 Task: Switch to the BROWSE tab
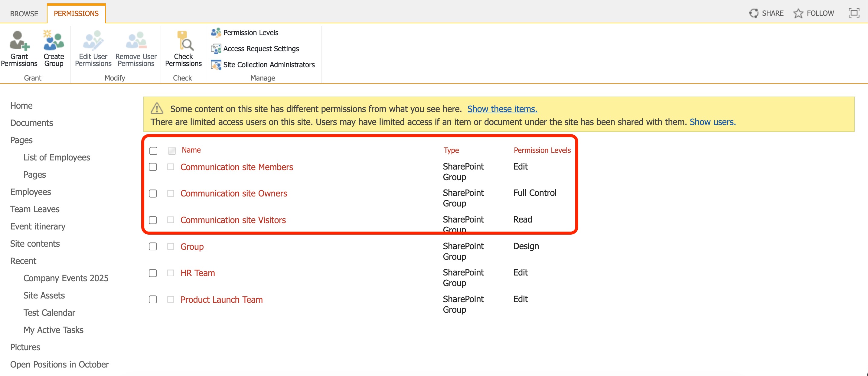tap(24, 14)
